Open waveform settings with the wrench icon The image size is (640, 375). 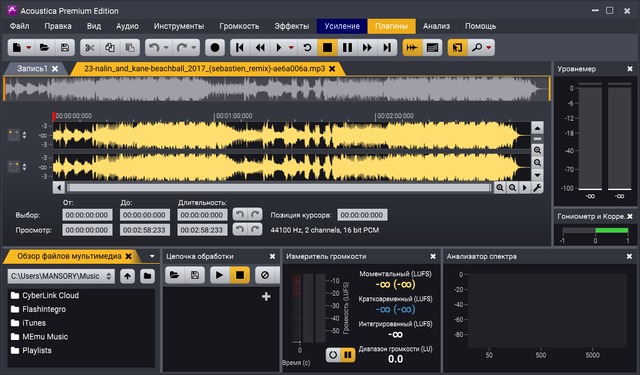pyautogui.click(x=537, y=188)
